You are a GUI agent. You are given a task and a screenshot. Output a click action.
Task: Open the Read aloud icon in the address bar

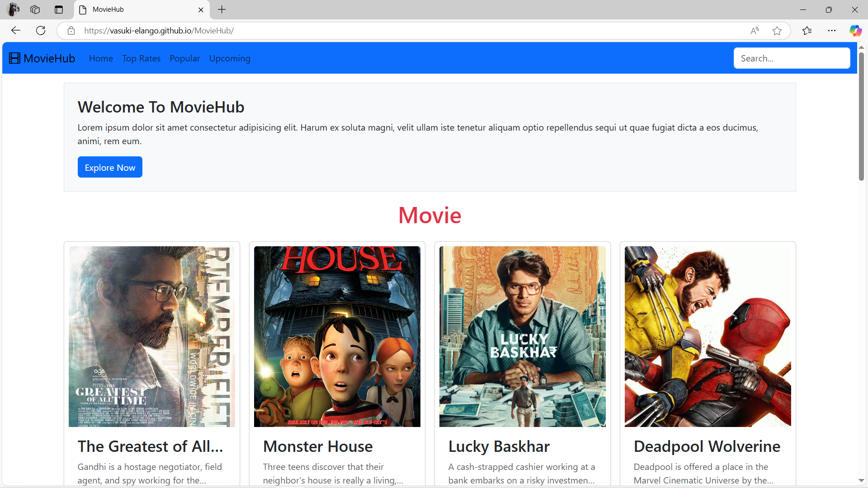[x=755, y=31]
